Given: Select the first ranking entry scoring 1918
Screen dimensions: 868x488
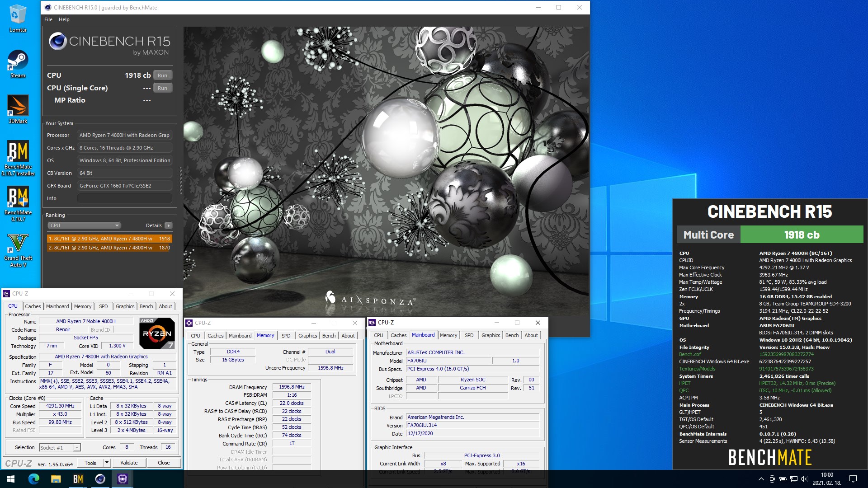Looking at the screenshot, I should [109, 239].
